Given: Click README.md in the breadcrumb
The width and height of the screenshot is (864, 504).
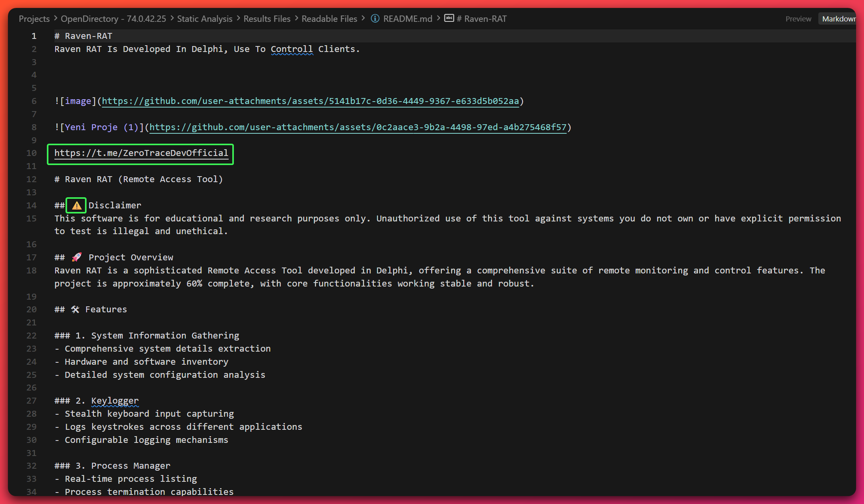Looking at the screenshot, I should 407,18.
